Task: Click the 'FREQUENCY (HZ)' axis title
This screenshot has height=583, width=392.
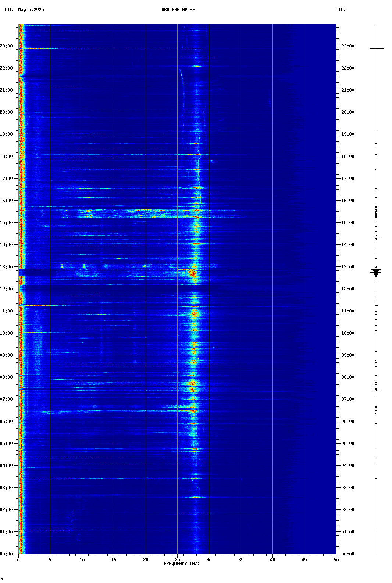Action: [x=182, y=564]
